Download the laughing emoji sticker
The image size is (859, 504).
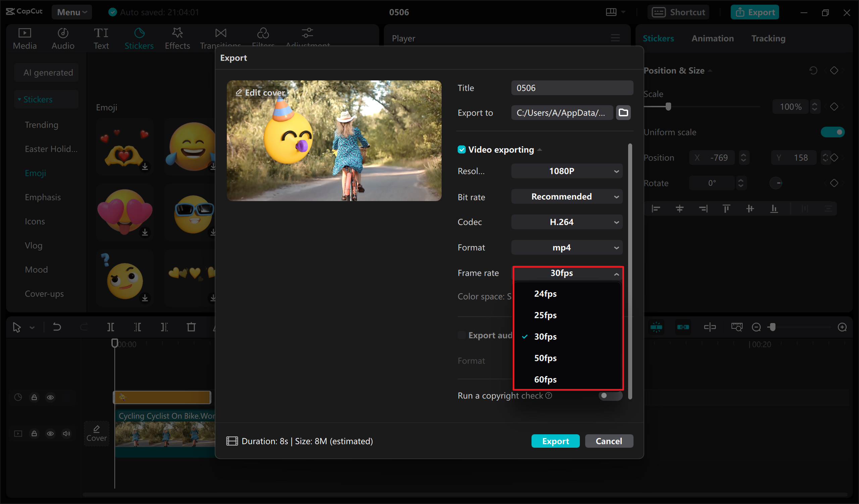[213, 167]
